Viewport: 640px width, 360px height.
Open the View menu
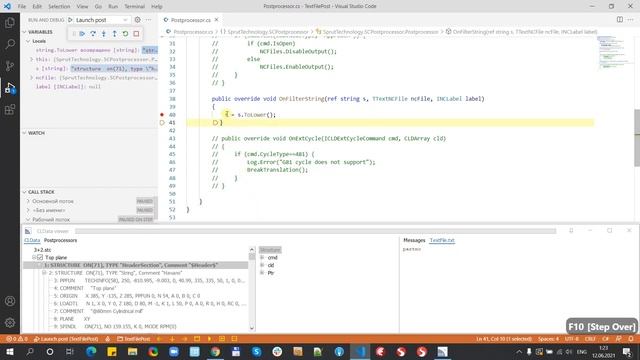click(x=82, y=7)
